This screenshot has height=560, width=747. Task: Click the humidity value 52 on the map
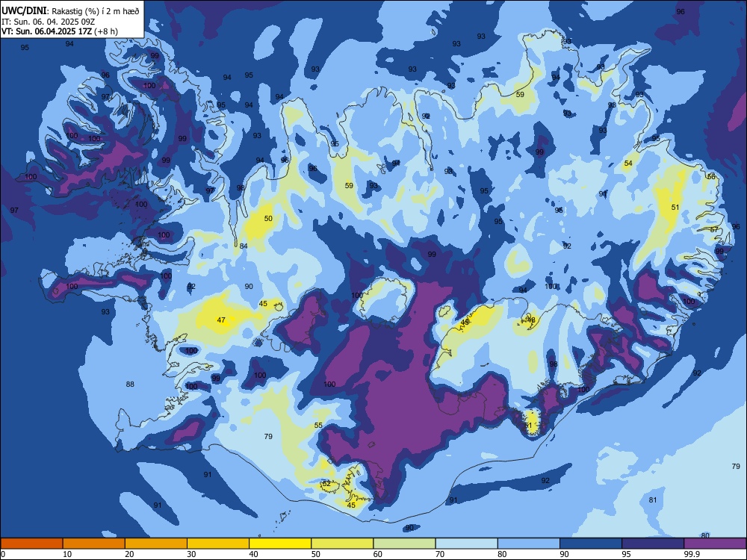click(x=326, y=484)
